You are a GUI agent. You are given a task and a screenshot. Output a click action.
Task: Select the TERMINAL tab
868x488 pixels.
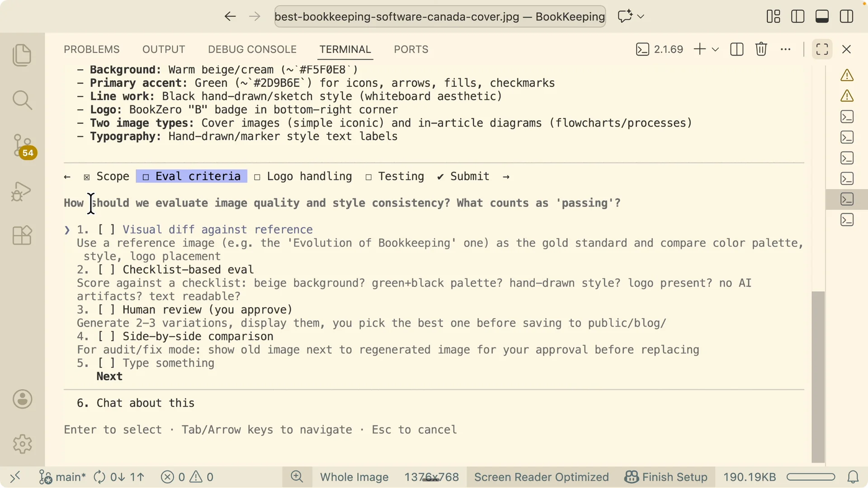[345, 49]
